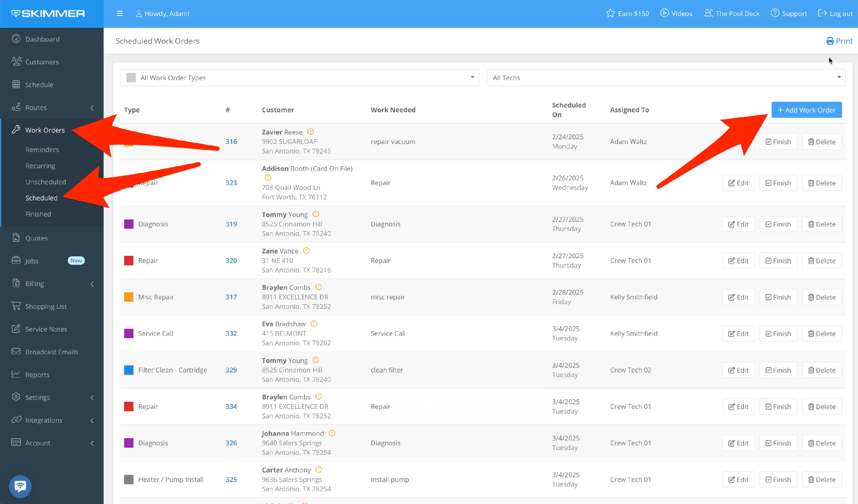The height and width of the screenshot is (504, 858).
Task: Go to Finished work orders
Action: pyautogui.click(x=38, y=214)
